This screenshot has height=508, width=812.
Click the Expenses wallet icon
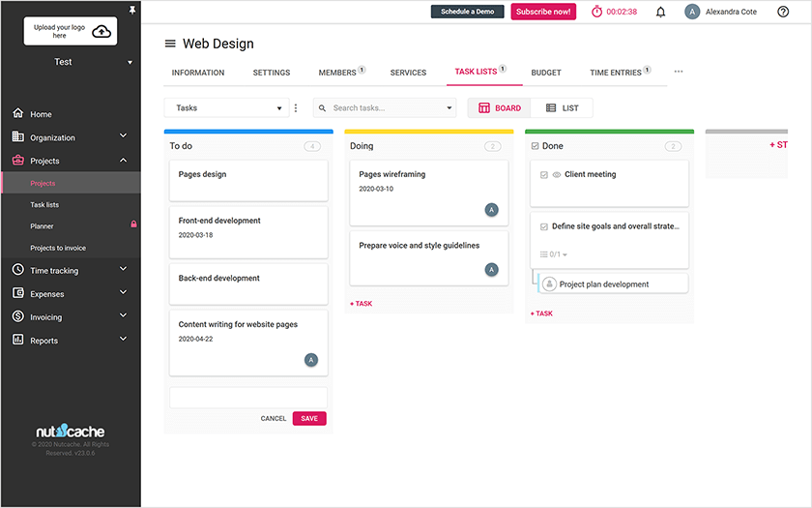pos(18,293)
